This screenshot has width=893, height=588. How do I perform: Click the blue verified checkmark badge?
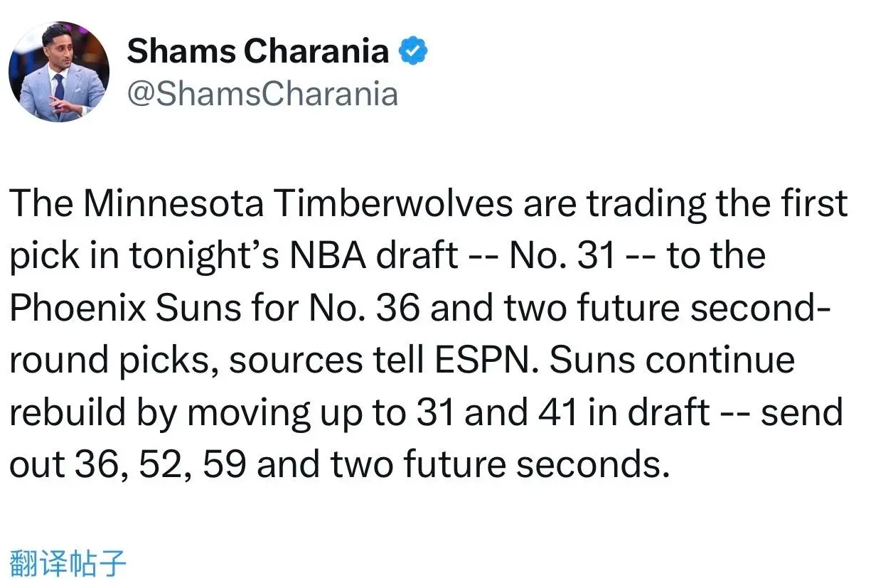click(414, 52)
